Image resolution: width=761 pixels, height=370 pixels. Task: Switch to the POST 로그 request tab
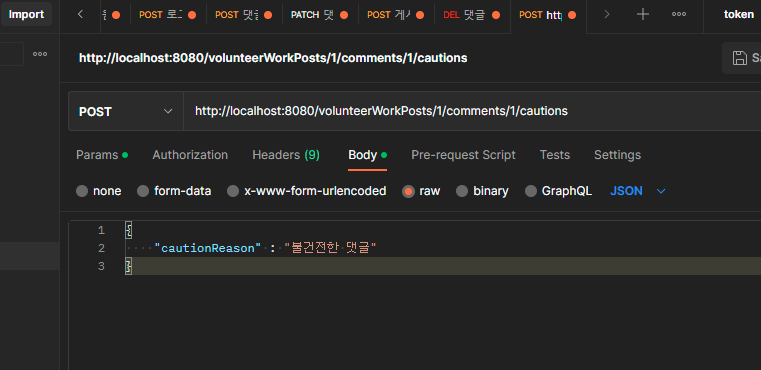(x=168, y=15)
